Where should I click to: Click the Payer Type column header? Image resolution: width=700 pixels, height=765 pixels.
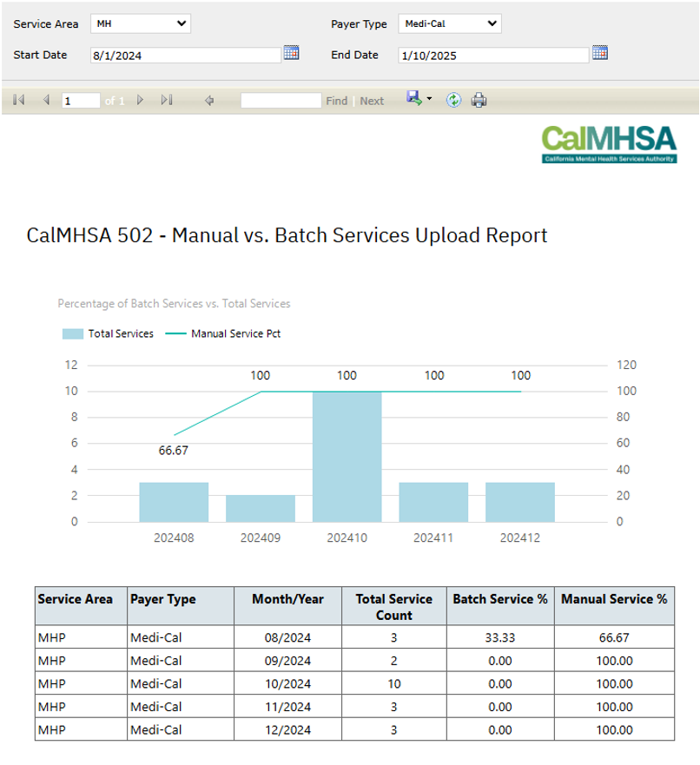point(181,606)
